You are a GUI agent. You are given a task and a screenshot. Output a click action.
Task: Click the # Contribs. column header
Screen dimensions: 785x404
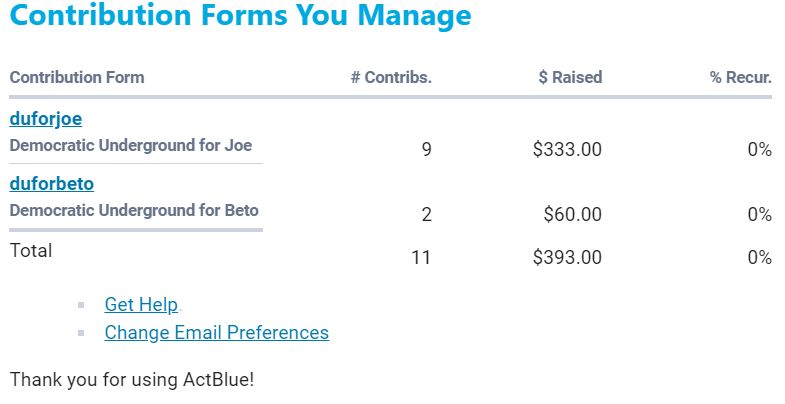(391, 77)
